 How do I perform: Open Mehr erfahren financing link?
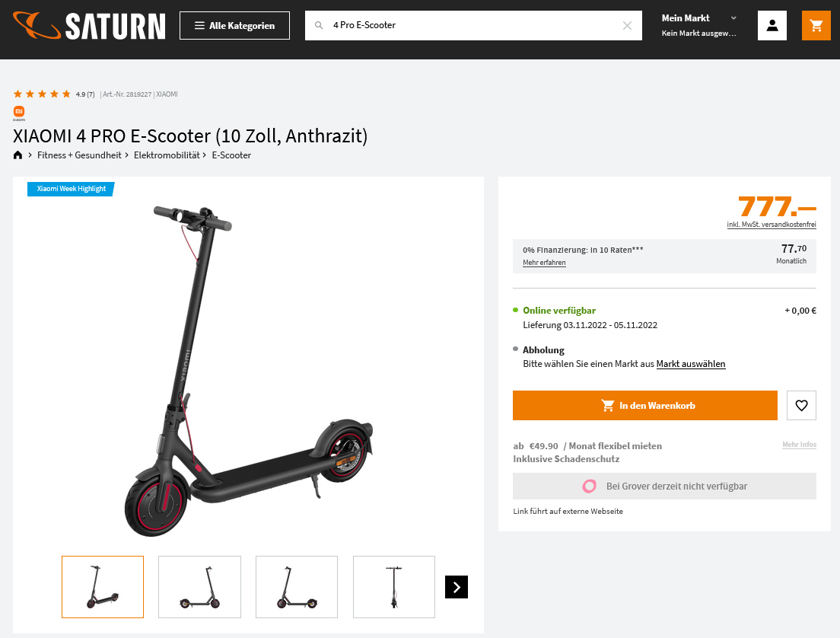click(x=544, y=263)
